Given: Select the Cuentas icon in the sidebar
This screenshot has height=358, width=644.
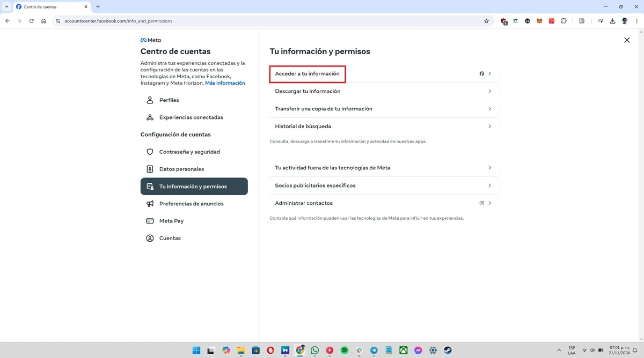Looking at the screenshot, I should click(150, 238).
